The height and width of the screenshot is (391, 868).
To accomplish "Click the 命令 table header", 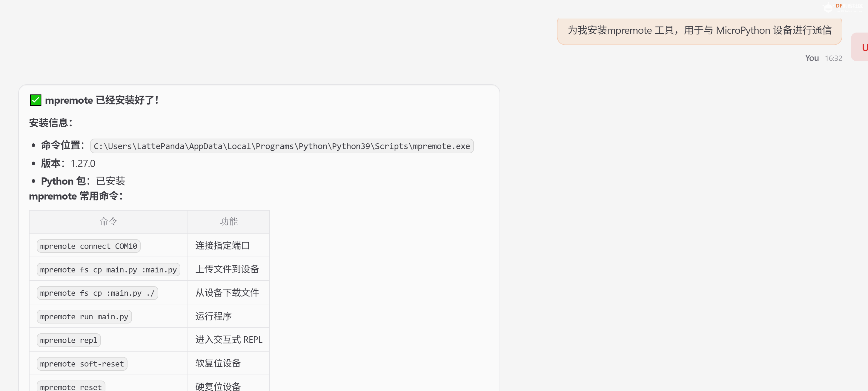I will 108,221.
